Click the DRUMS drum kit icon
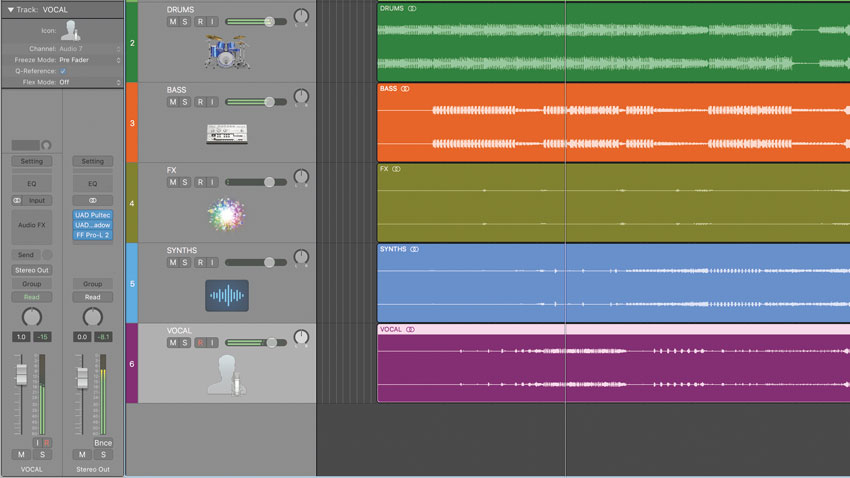The height and width of the screenshot is (478, 850). point(227,51)
